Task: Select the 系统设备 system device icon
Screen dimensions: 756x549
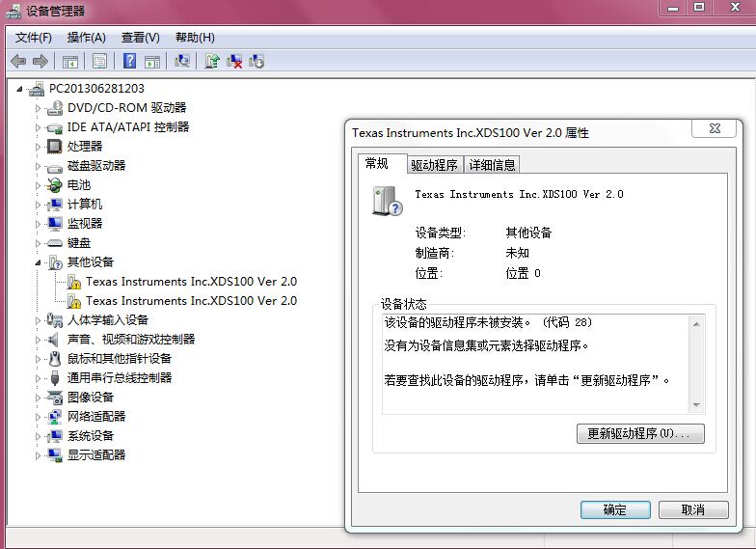Action: 55,436
